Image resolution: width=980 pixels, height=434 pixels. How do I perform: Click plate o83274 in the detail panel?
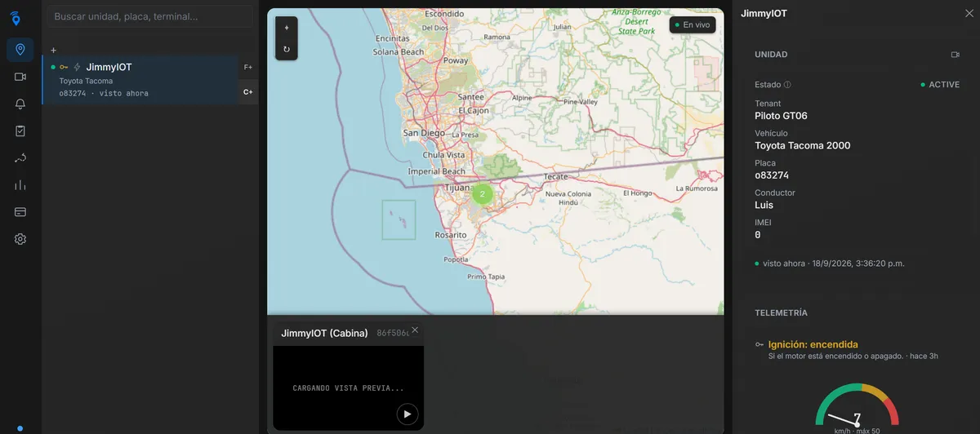772,175
